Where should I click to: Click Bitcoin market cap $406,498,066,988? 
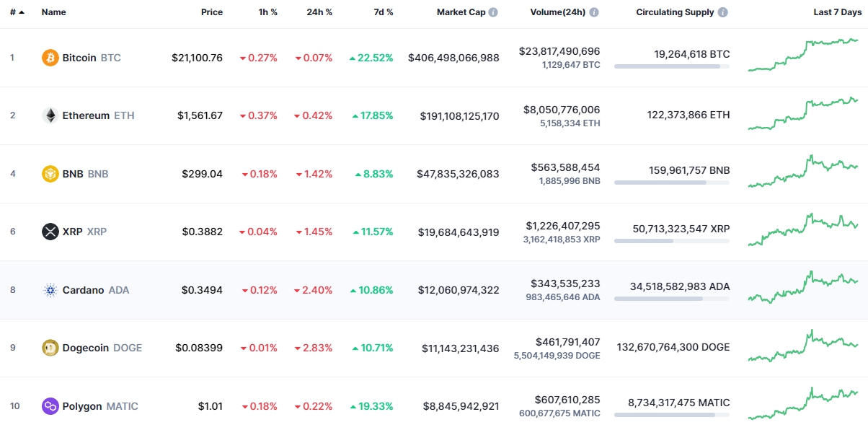tap(453, 58)
